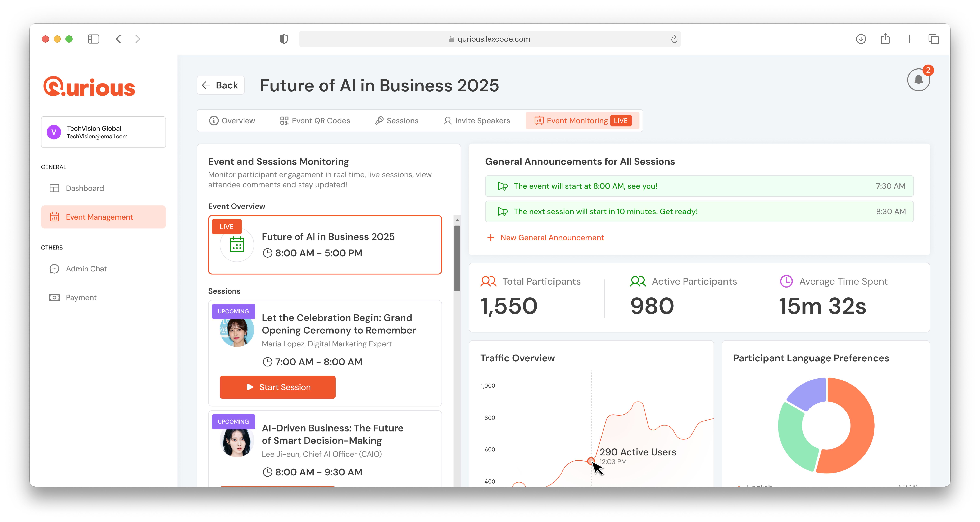Click the qurious.lexcode.com address bar
980x522 pixels.
pos(490,39)
